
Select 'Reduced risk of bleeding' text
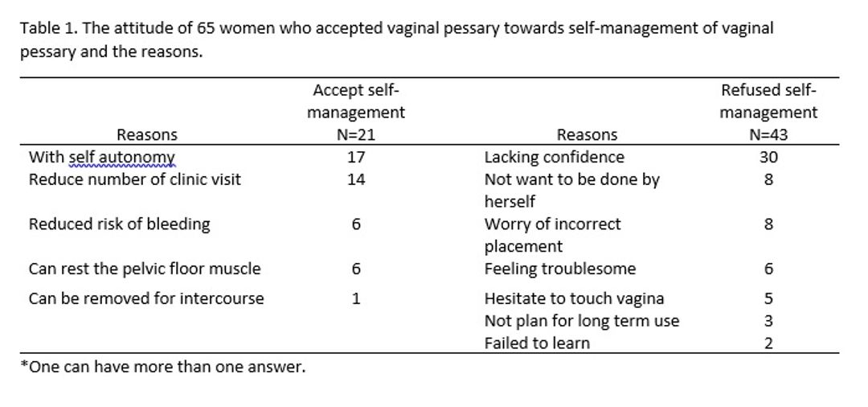(x=120, y=224)
